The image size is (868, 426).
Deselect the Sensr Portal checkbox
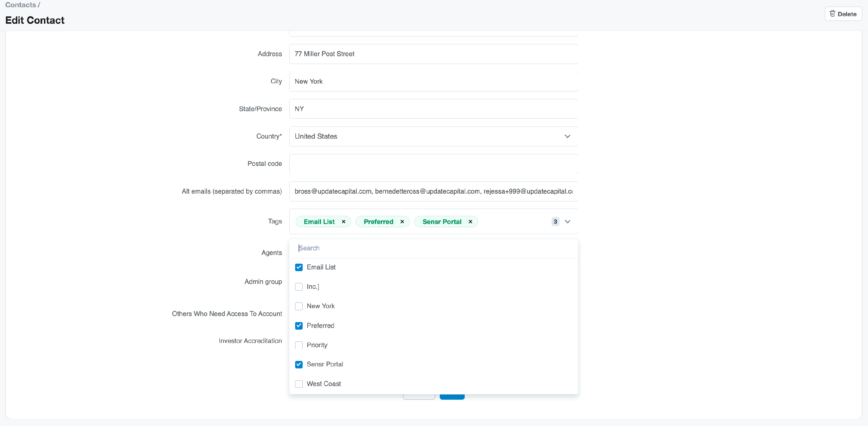299,364
